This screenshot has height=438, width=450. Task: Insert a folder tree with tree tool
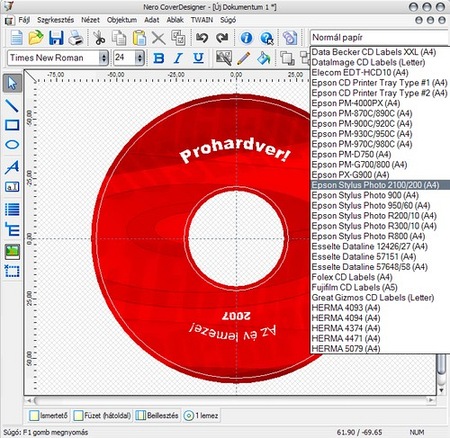point(12,229)
